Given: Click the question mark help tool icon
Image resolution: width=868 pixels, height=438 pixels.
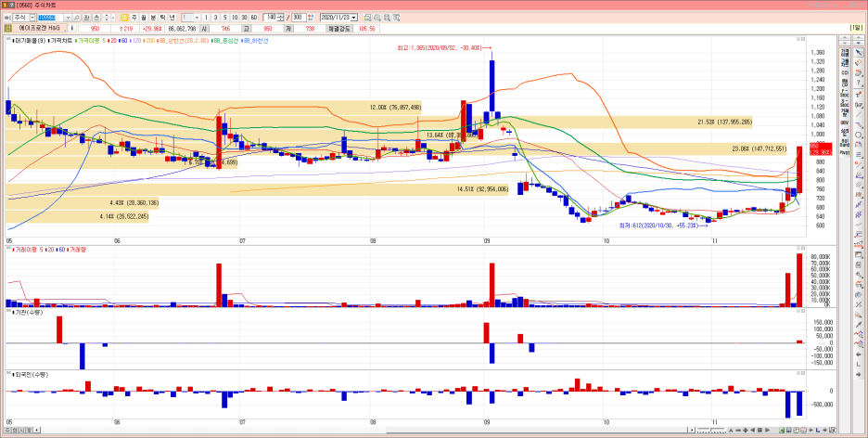Looking at the screenshot, I should pos(859,83).
